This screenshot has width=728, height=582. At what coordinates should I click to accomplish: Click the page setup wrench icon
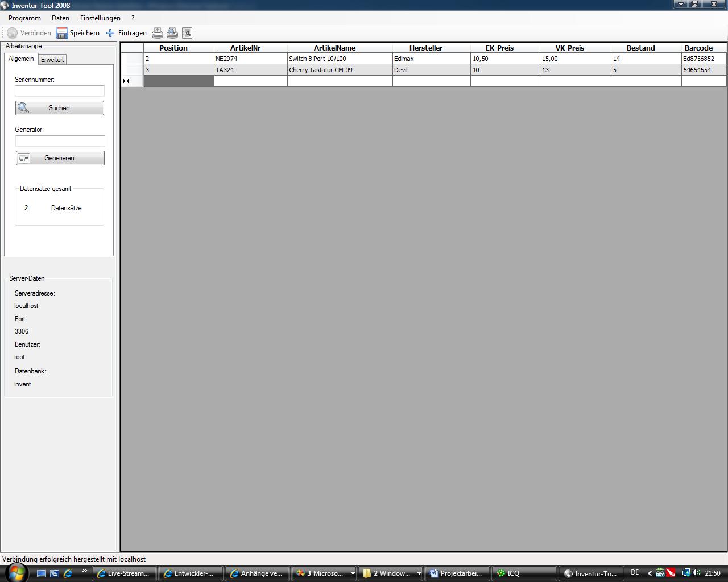coord(187,33)
